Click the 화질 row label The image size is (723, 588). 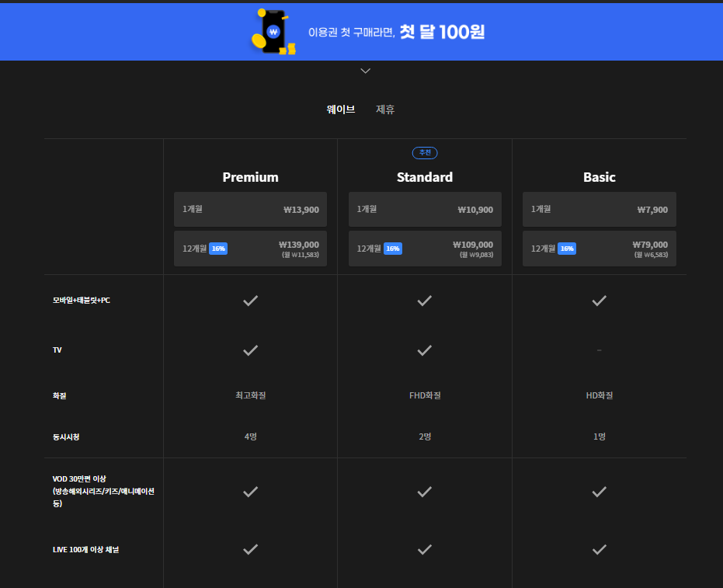(60, 395)
